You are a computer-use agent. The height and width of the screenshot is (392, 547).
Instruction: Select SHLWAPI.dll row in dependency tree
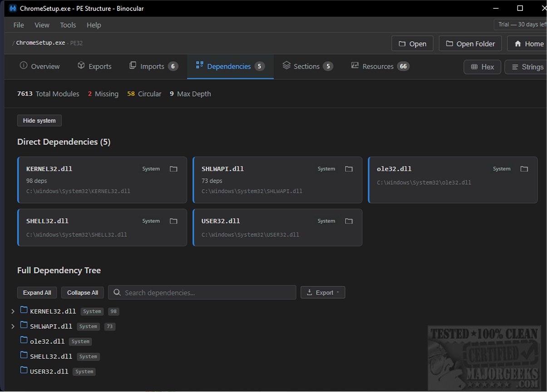tap(51, 326)
